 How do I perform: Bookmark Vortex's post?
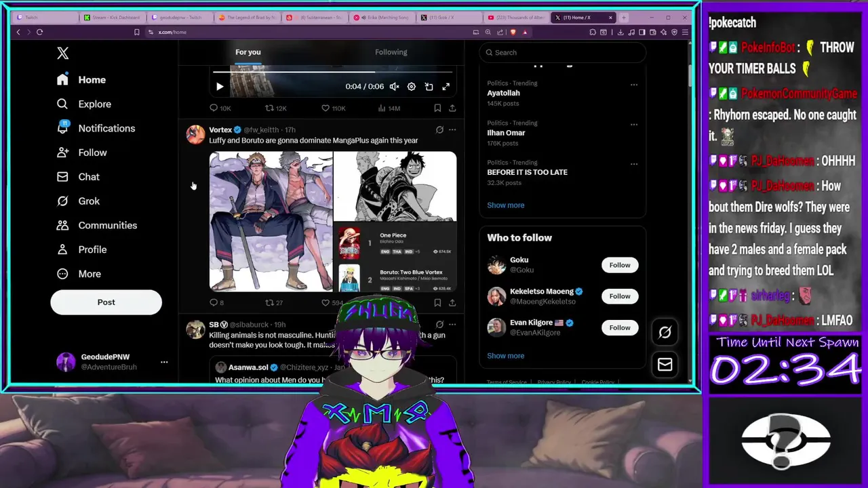[437, 303]
